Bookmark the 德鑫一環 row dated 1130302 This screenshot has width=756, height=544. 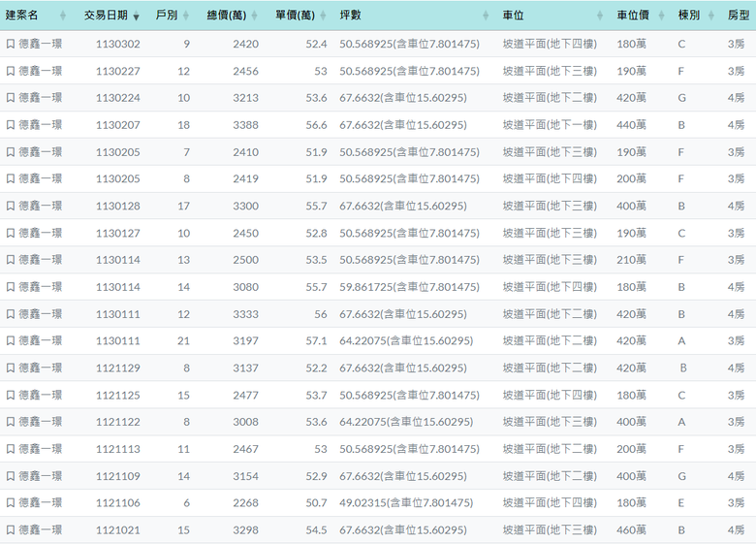11,44
